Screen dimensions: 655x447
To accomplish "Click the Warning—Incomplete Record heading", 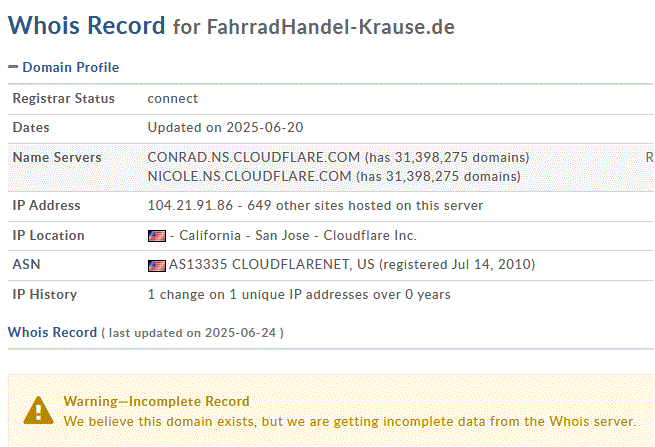I will click(x=156, y=401).
